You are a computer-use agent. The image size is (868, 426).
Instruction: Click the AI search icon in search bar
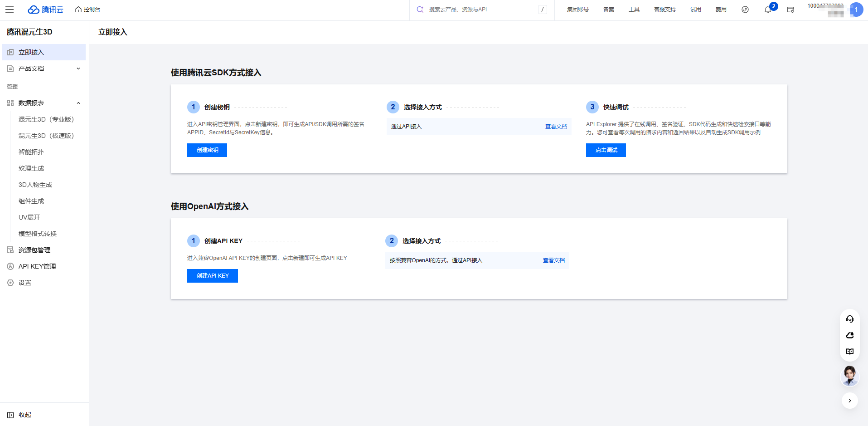[420, 10]
